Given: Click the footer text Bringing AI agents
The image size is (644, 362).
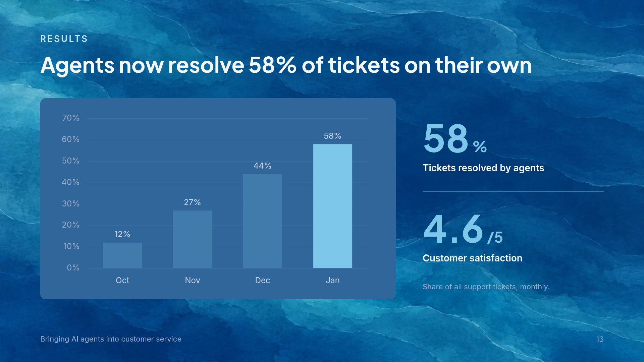Looking at the screenshot, I should tap(111, 339).
